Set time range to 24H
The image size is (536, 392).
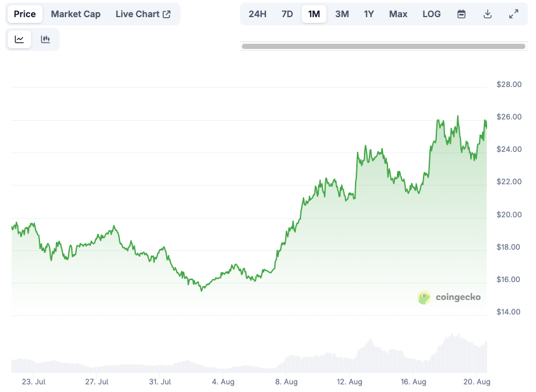coord(257,14)
